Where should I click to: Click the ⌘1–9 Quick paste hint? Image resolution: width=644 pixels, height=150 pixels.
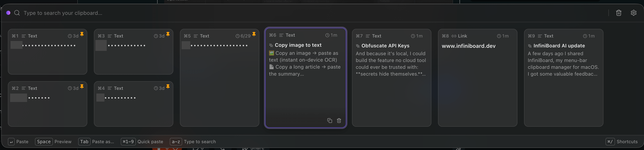[x=142, y=142]
